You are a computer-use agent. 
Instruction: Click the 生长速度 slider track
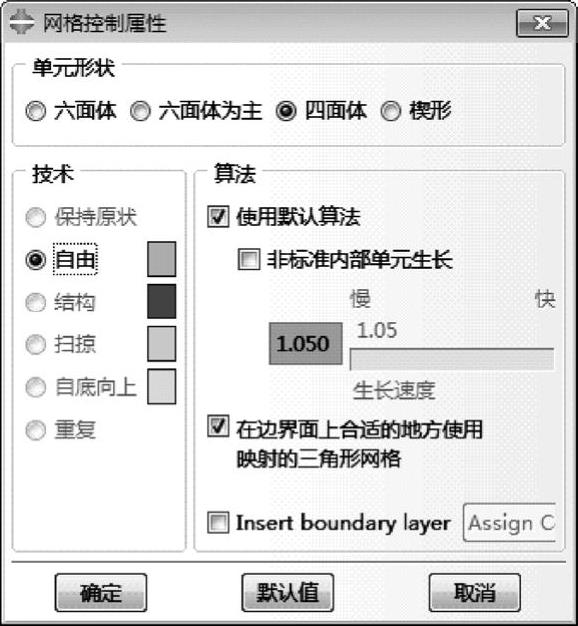tap(452, 359)
